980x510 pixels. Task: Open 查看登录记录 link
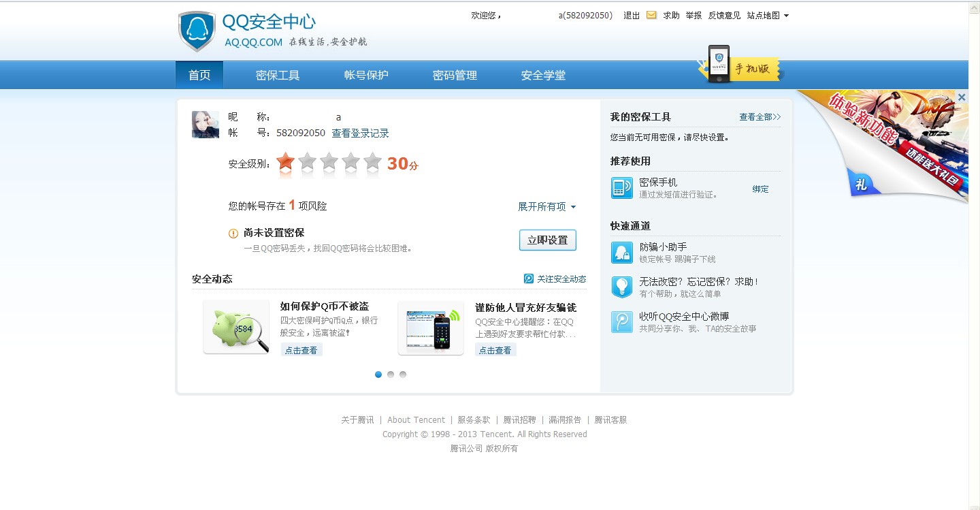pyautogui.click(x=360, y=133)
